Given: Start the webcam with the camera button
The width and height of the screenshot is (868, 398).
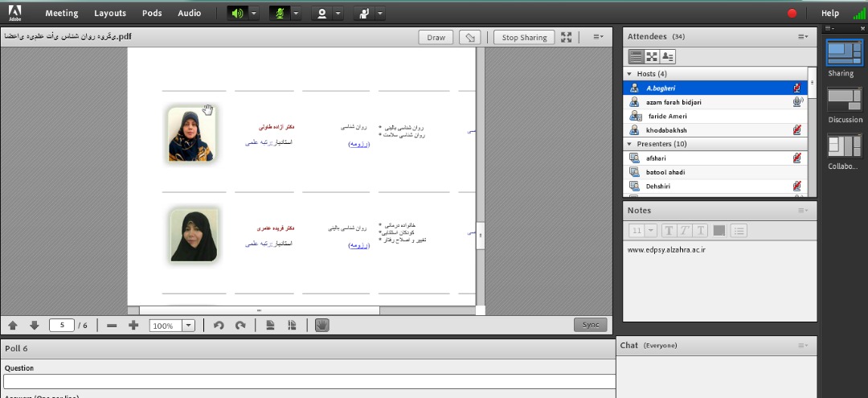Looking at the screenshot, I should [x=321, y=14].
